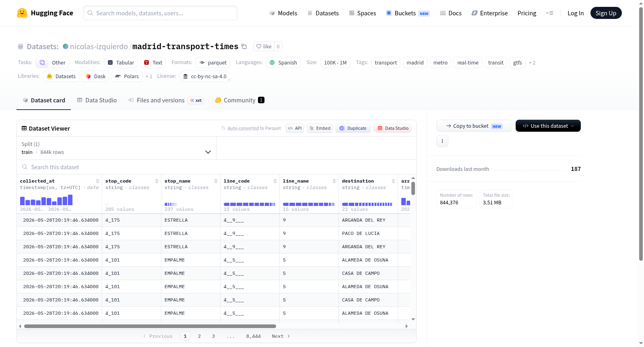Open the Community tab
The image size is (644, 347).
(240, 100)
